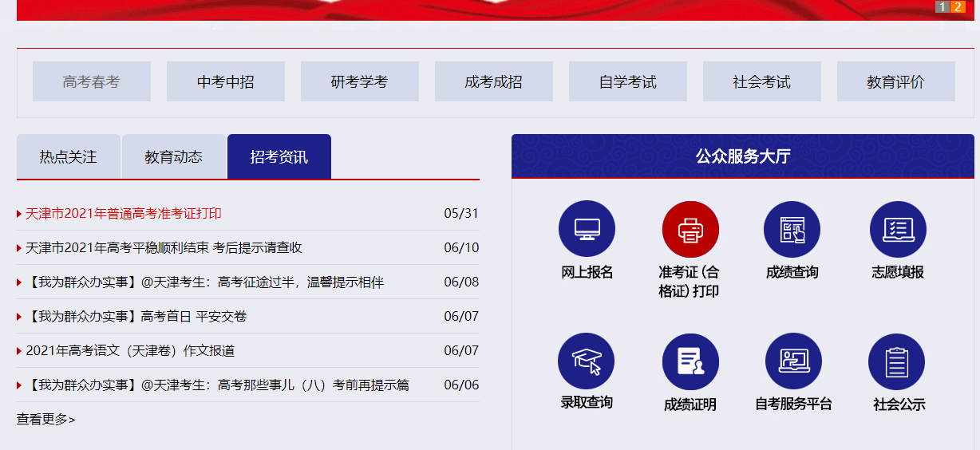Open the 录取查询 graduation cap icon
Viewport: 980px width, 450px height.
(x=587, y=361)
